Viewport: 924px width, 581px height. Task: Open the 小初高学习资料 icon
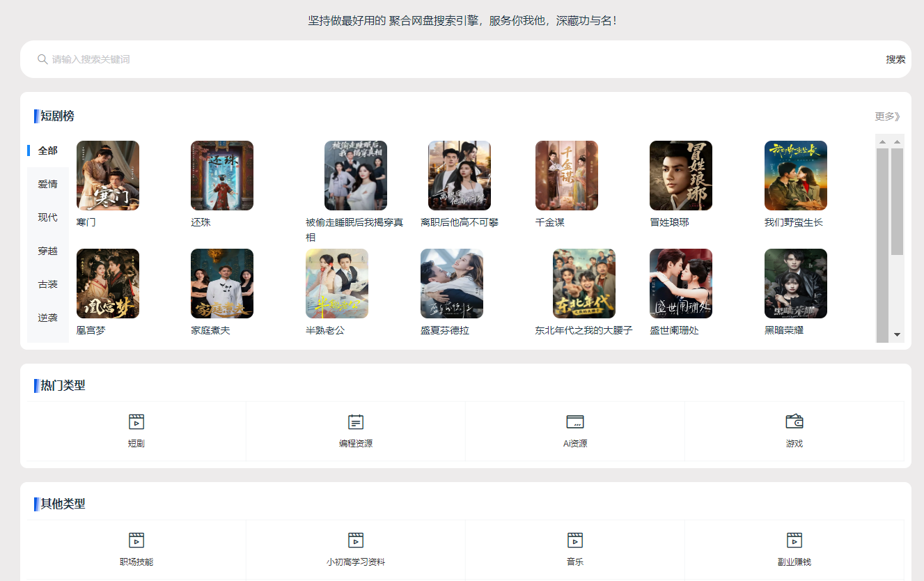tap(356, 540)
